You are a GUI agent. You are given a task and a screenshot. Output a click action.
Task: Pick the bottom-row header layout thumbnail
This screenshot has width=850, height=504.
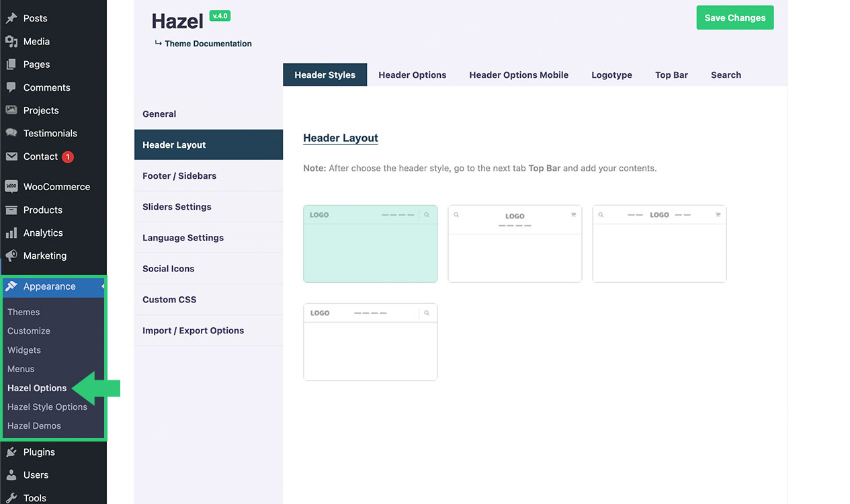370,342
